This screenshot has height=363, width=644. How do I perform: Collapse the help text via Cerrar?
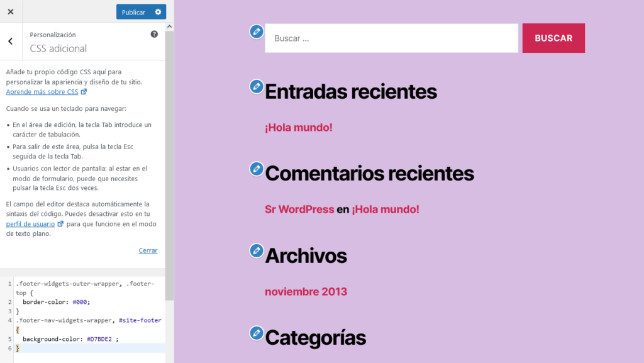tap(148, 250)
